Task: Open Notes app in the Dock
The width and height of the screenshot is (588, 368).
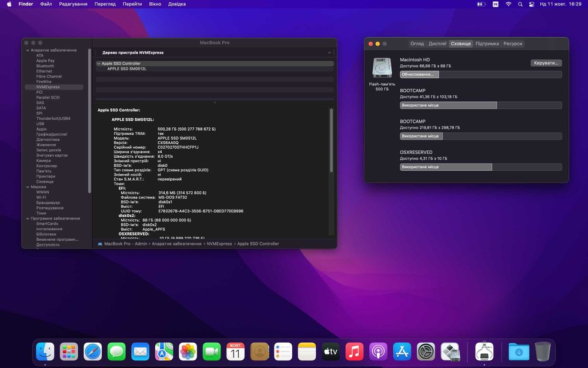Action: pos(307,352)
